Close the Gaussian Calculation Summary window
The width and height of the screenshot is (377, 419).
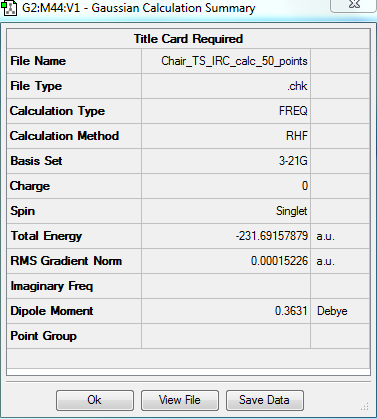[354, 5]
